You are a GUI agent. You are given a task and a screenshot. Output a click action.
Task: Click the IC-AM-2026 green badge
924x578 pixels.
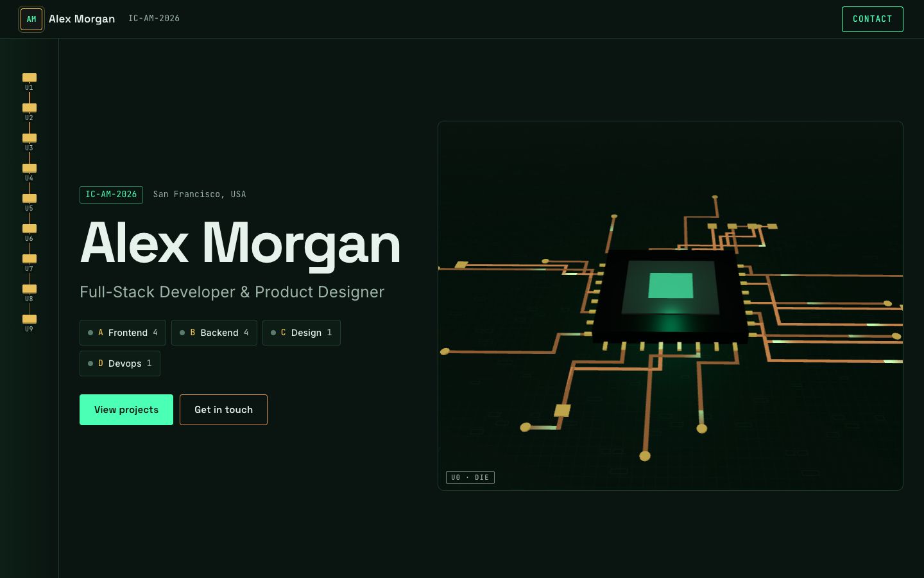pos(111,195)
